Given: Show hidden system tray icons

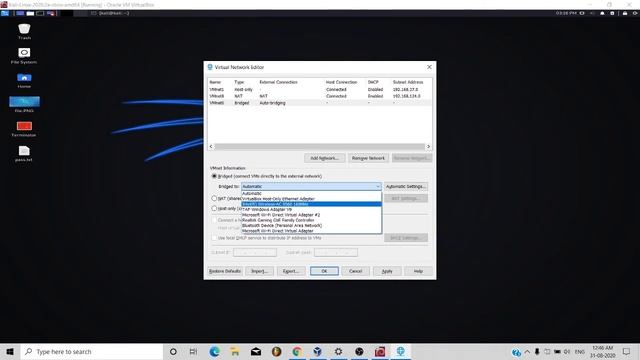Looking at the screenshot, I should coord(527,351).
